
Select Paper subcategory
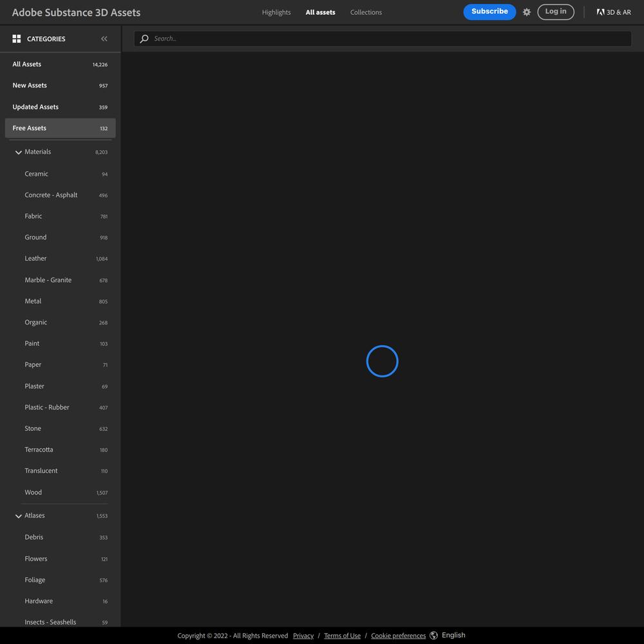pos(60,365)
